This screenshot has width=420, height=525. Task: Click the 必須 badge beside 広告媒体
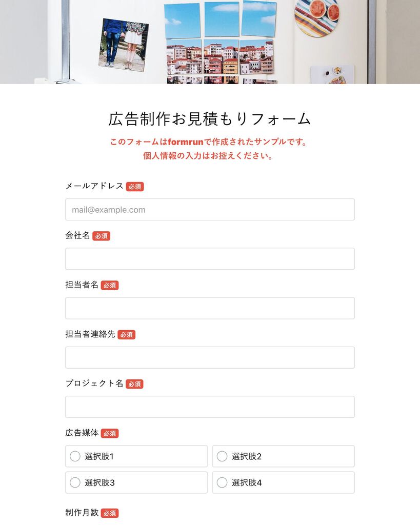point(110,433)
